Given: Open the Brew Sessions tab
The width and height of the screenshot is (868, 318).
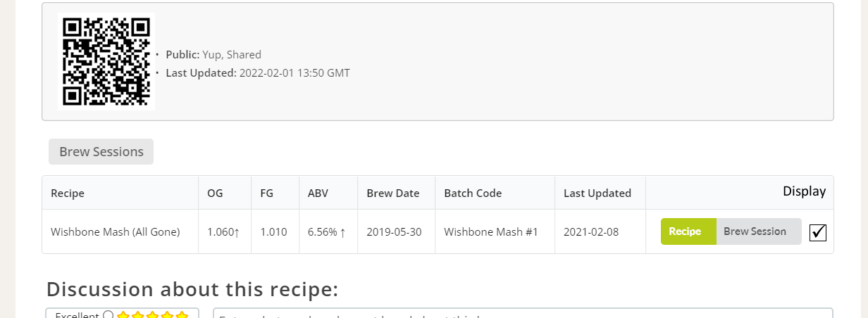Looking at the screenshot, I should pos(101,152).
